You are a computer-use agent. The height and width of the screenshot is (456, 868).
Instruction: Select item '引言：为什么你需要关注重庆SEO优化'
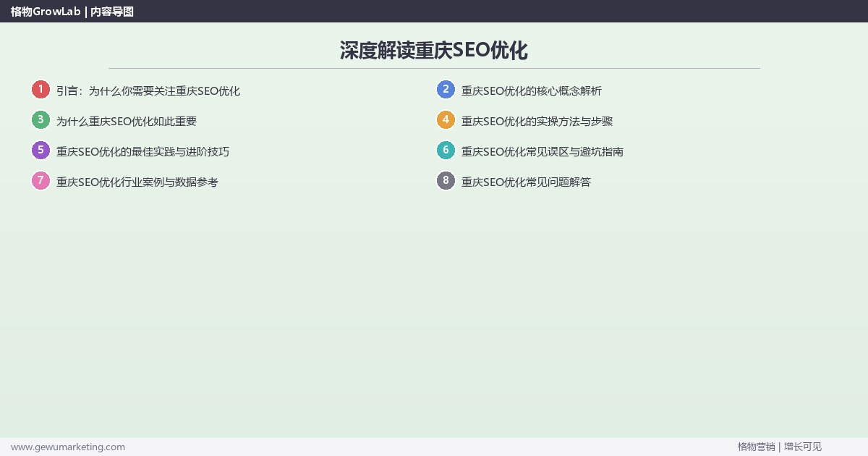[x=148, y=91]
